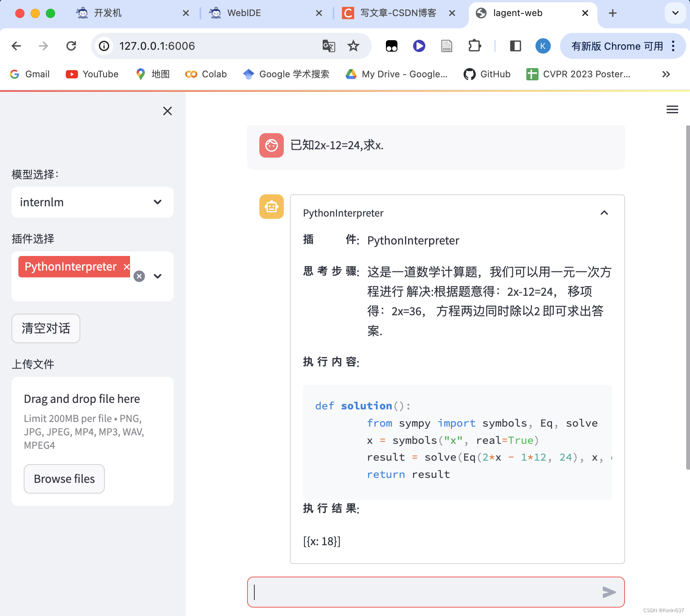Open the Chrome three-dot menu
Viewport: 690px width, 616px height.
tap(674, 46)
